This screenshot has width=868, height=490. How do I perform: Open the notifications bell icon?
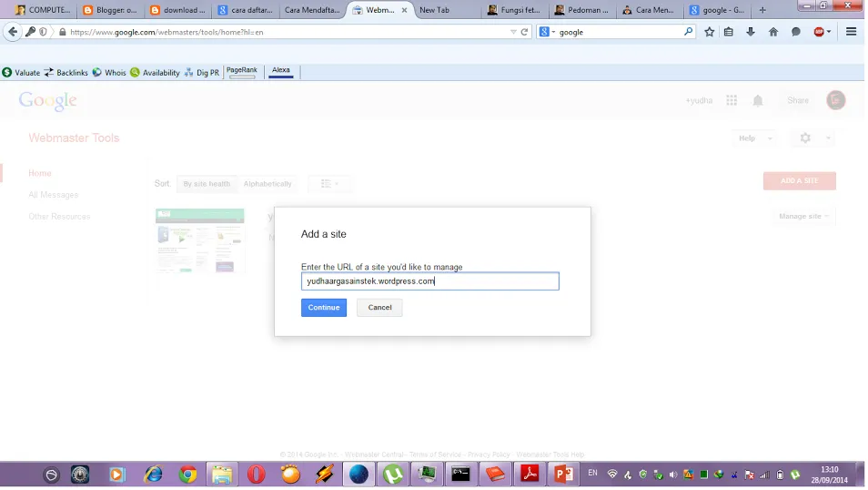[758, 100]
